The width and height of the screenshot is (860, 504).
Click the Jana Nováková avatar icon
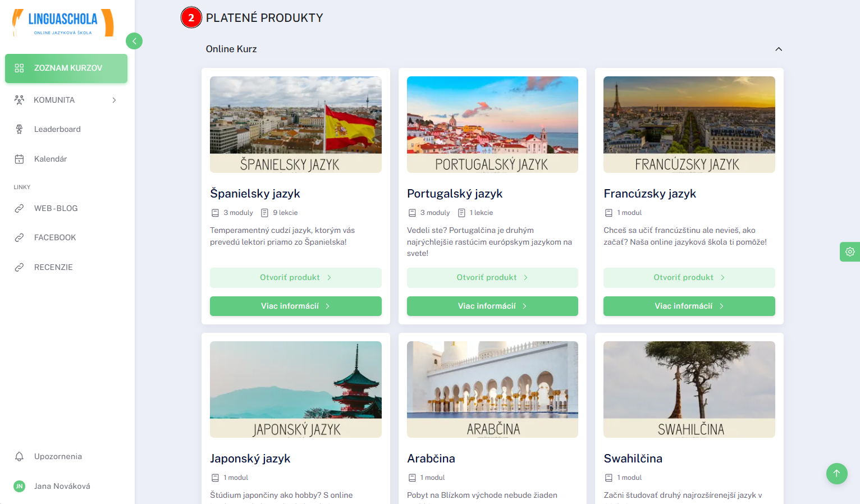click(x=20, y=486)
